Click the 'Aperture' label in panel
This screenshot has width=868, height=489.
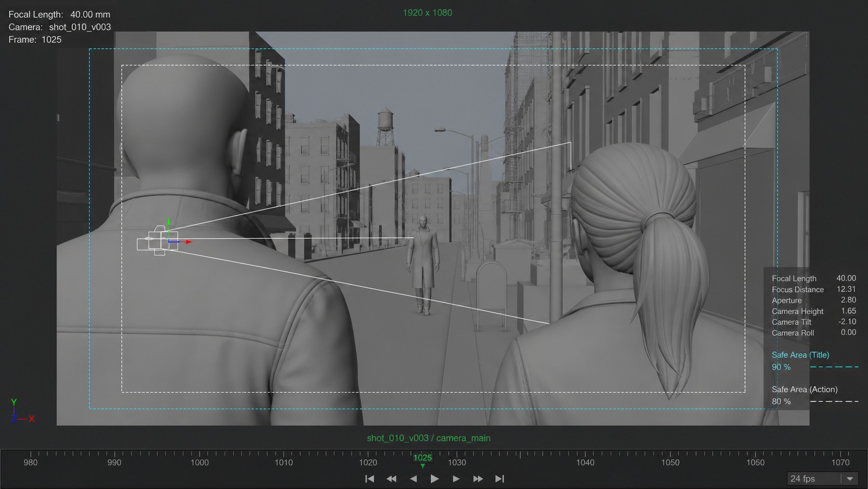pyautogui.click(x=786, y=300)
